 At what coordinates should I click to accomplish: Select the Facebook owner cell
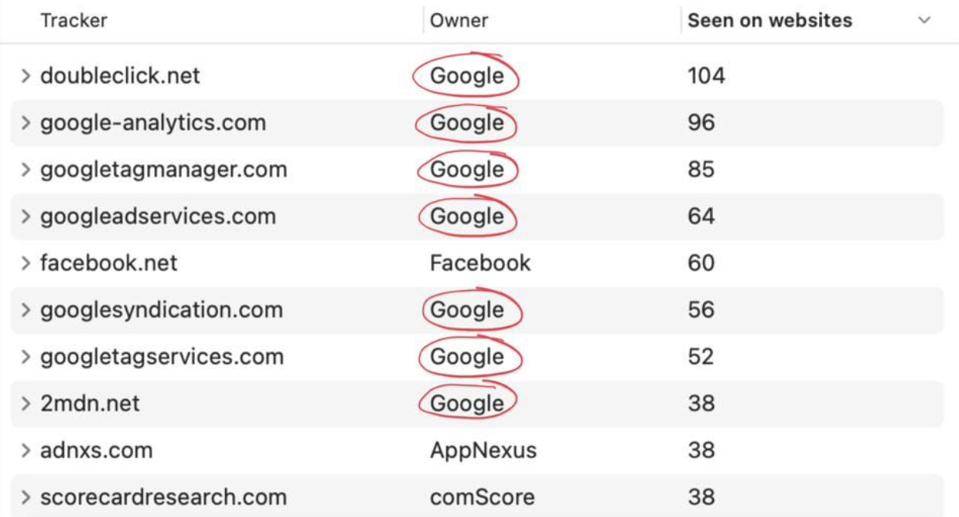(x=480, y=264)
